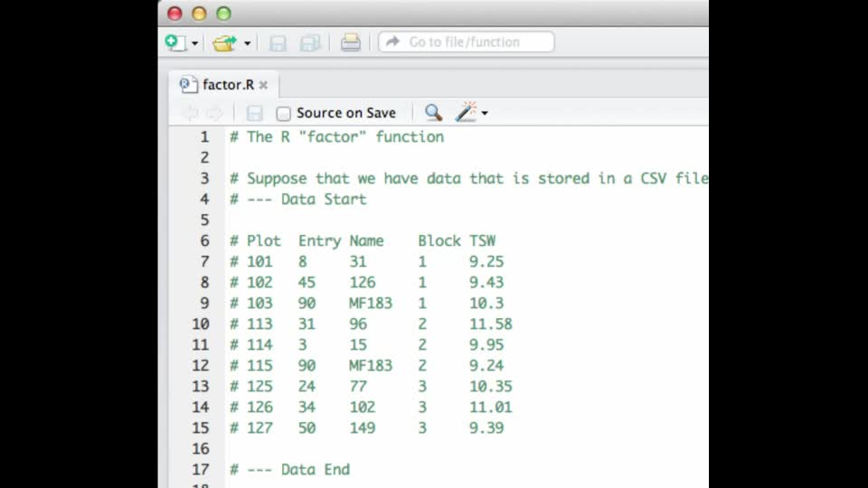The width and height of the screenshot is (868, 488).
Task: Click plot number 101 on line 7
Action: click(x=259, y=262)
